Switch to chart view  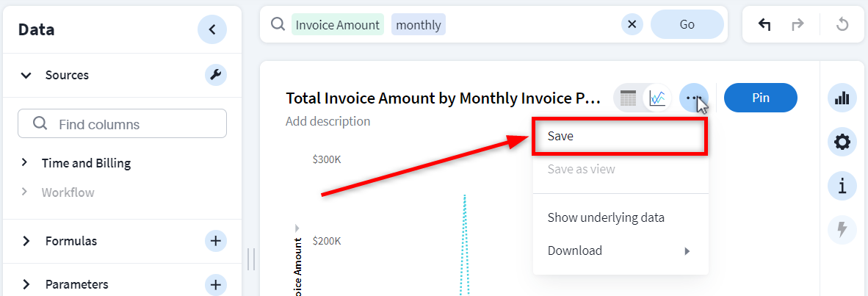[x=657, y=98]
